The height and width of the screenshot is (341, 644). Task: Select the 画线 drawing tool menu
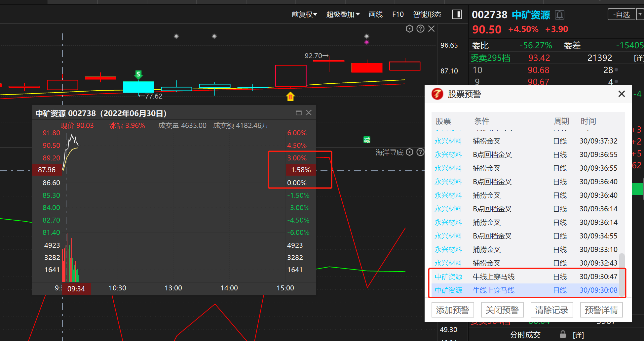(376, 15)
